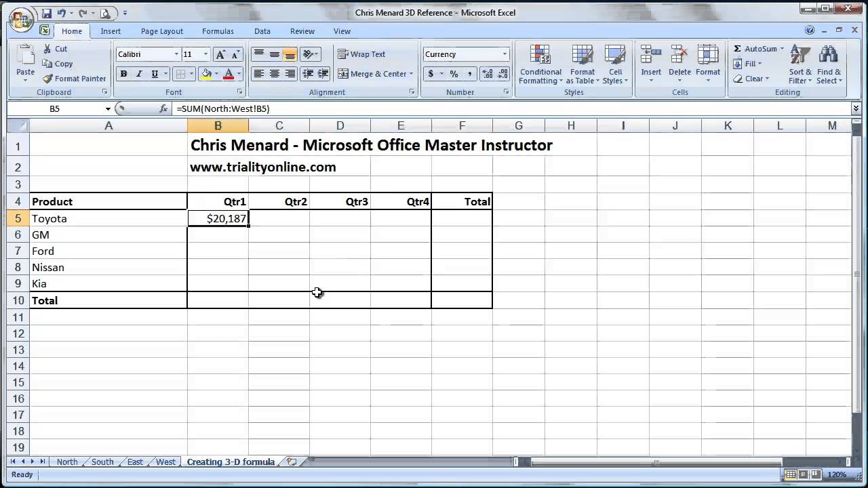Decrease font size with Shrink Font

point(235,54)
